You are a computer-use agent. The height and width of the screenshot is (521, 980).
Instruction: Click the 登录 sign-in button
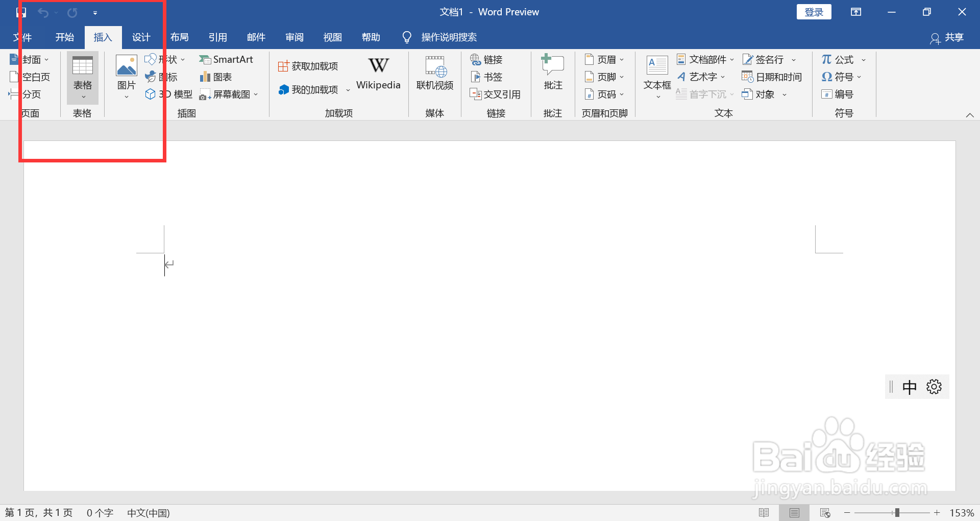(813, 11)
